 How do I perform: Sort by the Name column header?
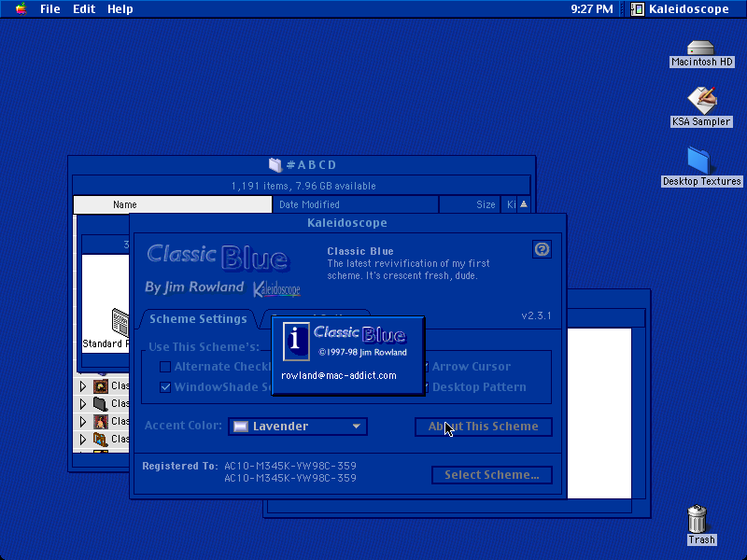(x=173, y=204)
